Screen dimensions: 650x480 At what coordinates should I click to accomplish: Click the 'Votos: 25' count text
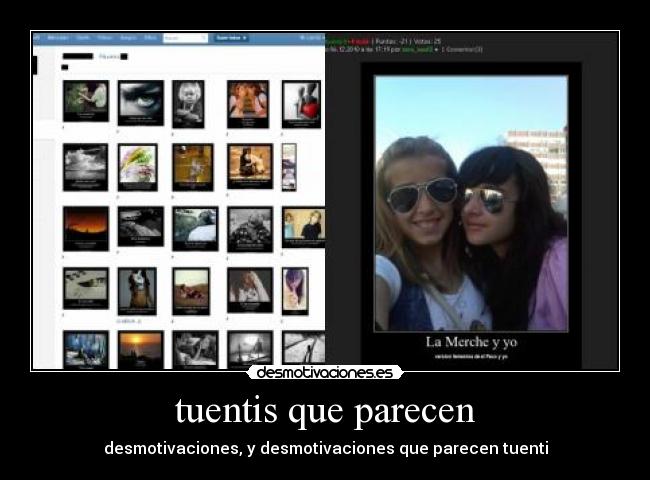[x=427, y=41]
